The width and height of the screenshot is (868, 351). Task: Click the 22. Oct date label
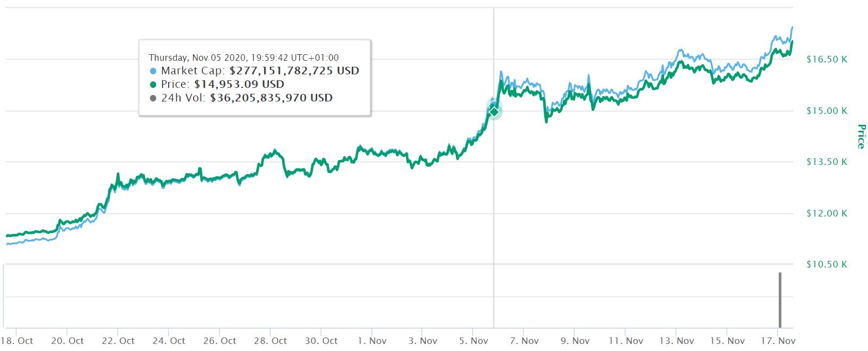118,341
